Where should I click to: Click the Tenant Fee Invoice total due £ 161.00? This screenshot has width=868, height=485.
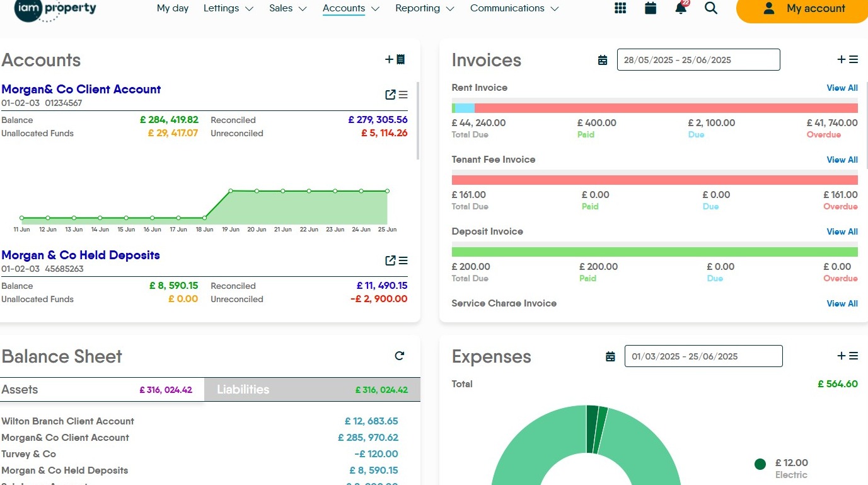pos(469,195)
